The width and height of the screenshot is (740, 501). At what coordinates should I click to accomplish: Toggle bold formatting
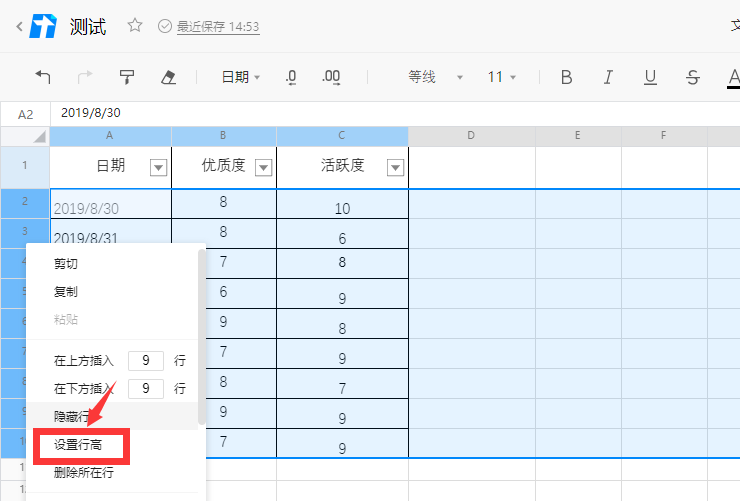[566, 77]
